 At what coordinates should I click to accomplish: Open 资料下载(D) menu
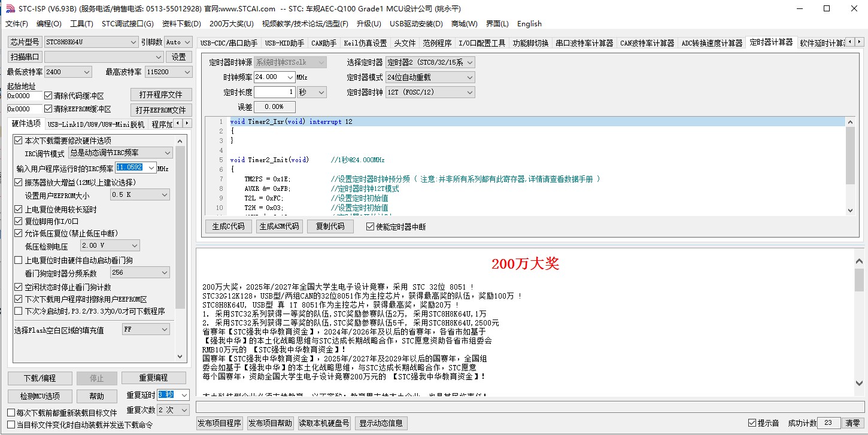[x=181, y=24]
